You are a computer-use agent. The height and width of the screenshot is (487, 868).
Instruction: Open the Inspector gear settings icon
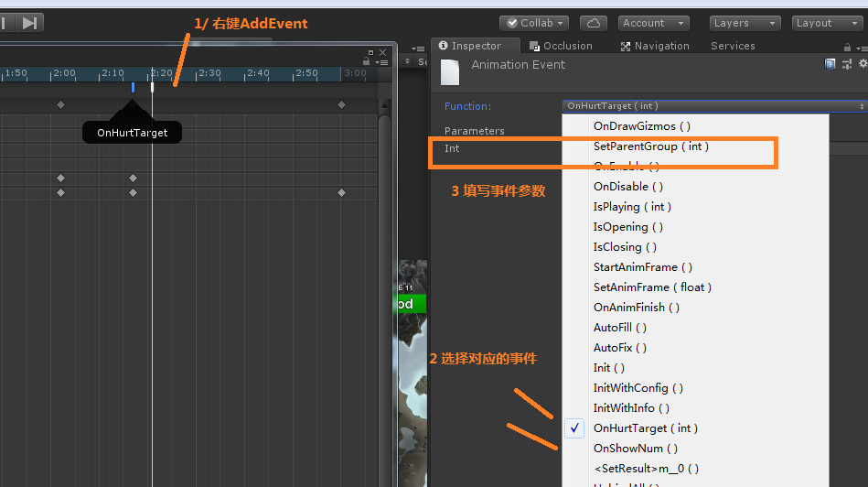pos(862,64)
